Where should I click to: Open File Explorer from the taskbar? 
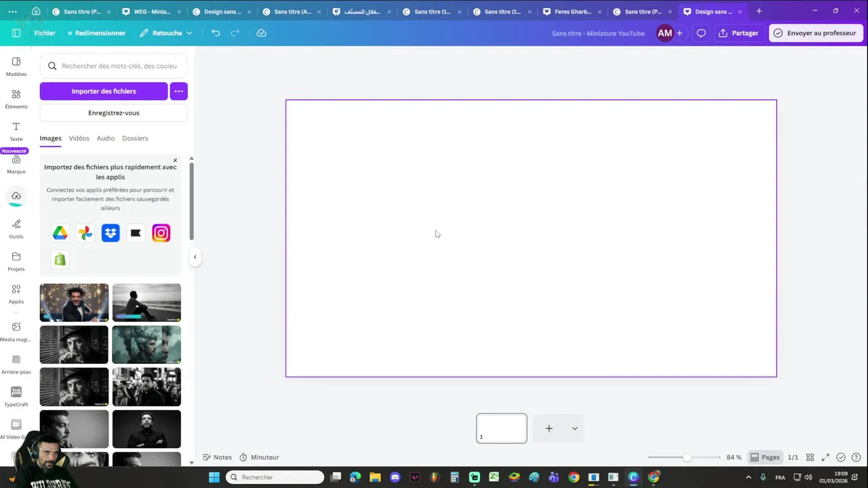pos(375,477)
